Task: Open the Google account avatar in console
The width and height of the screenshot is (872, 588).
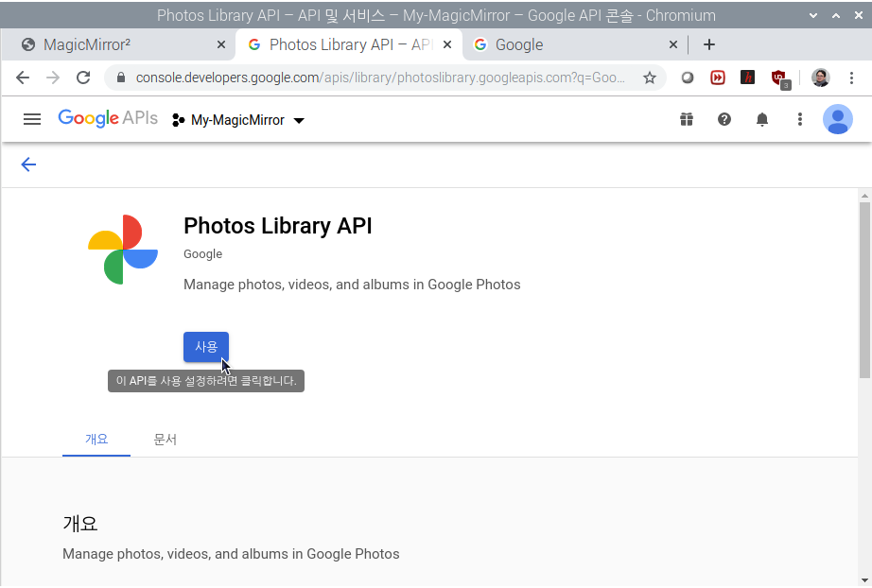Action: [838, 119]
